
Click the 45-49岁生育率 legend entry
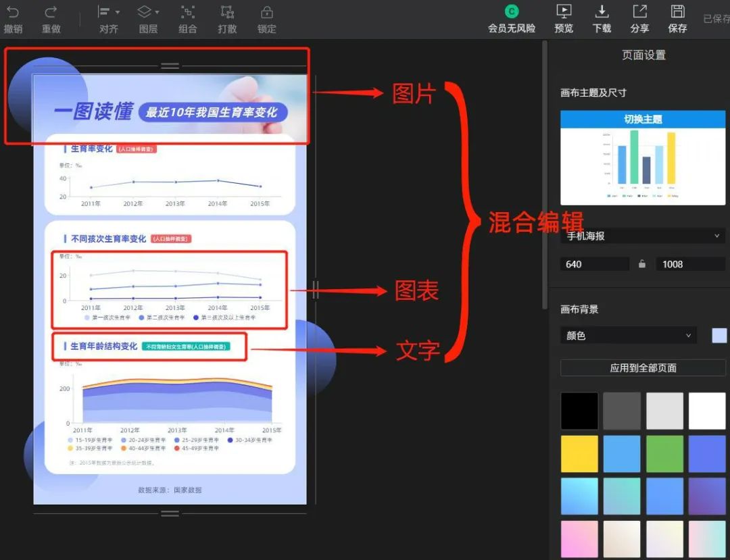pyautogui.click(x=196, y=449)
